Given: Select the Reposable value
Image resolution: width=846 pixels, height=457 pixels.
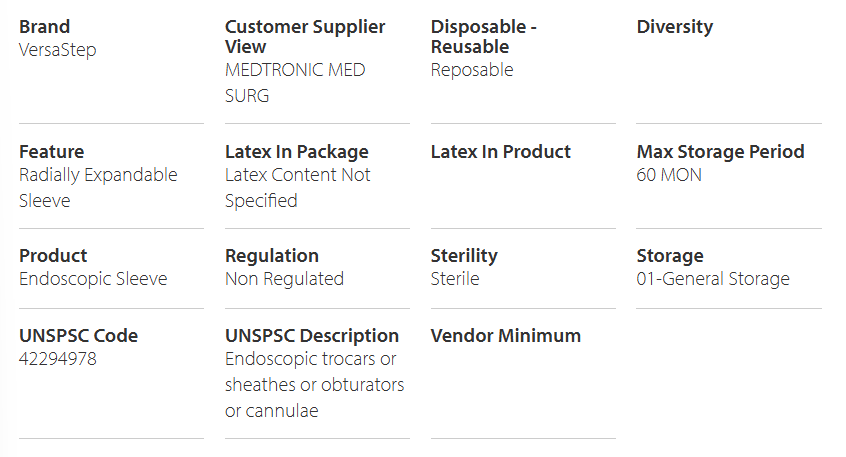Looking at the screenshot, I should pyautogui.click(x=472, y=70).
